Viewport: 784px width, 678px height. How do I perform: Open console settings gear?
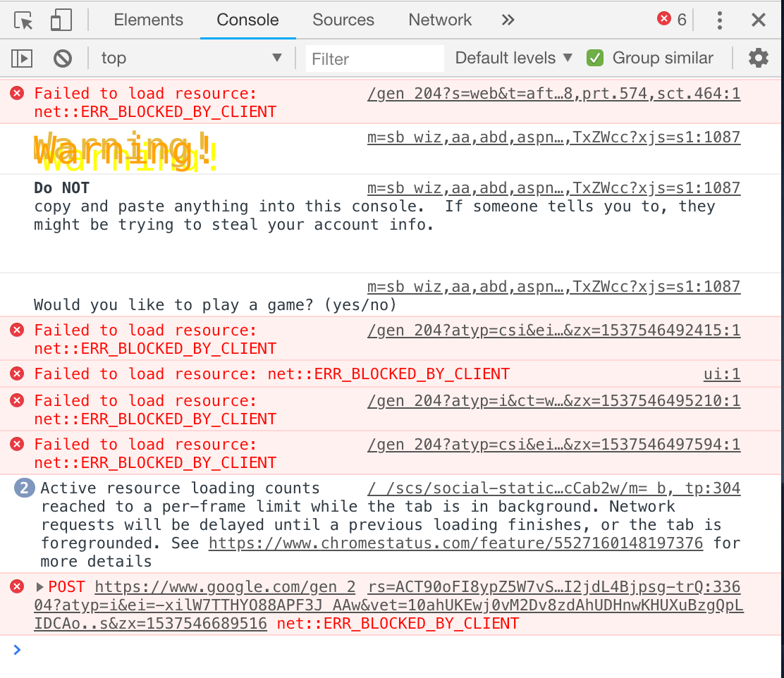coord(758,58)
